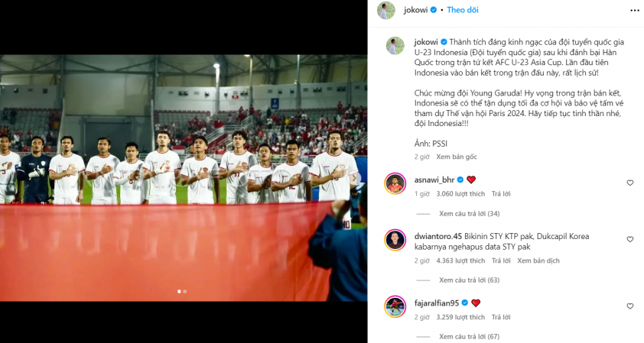This screenshot has height=343, width=644.
Task: Expand the 34 replies under asnawi_bhr
Action: click(469, 213)
